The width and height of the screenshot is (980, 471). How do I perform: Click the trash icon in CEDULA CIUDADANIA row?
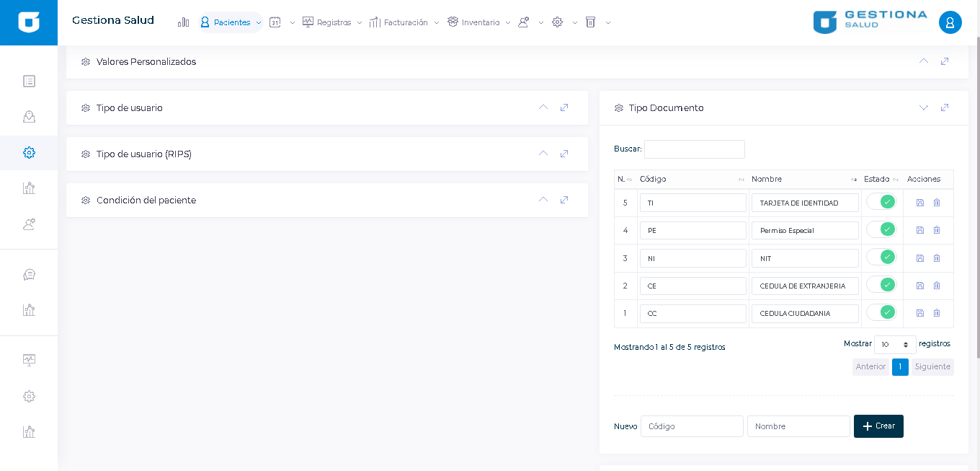click(937, 313)
